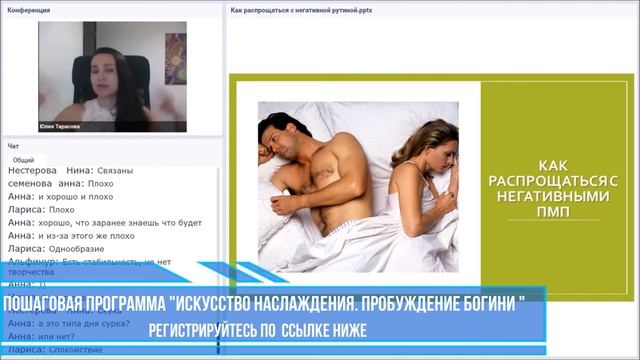The height and width of the screenshot is (360, 640).
Task: Click slide heading 'Как распрощаться с негативными ПМП'
Action: coord(553,189)
